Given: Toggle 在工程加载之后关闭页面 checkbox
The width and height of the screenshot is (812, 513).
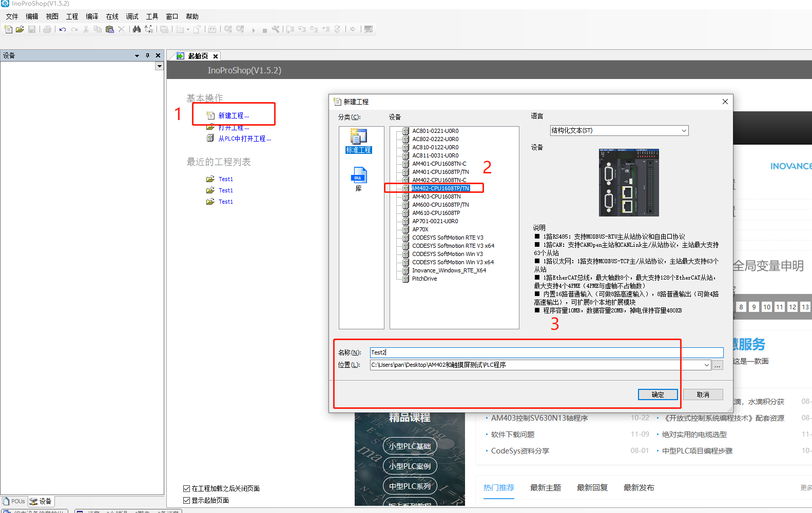Looking at the screenshot, I should tap(187, 488).
